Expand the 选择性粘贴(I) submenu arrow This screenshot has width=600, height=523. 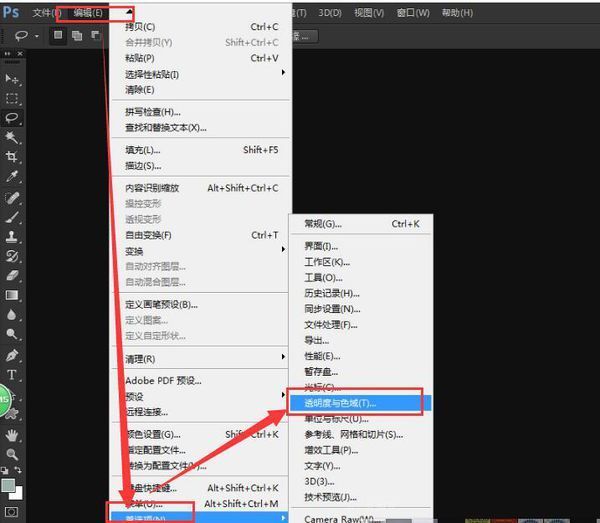(x=283, y=72)
